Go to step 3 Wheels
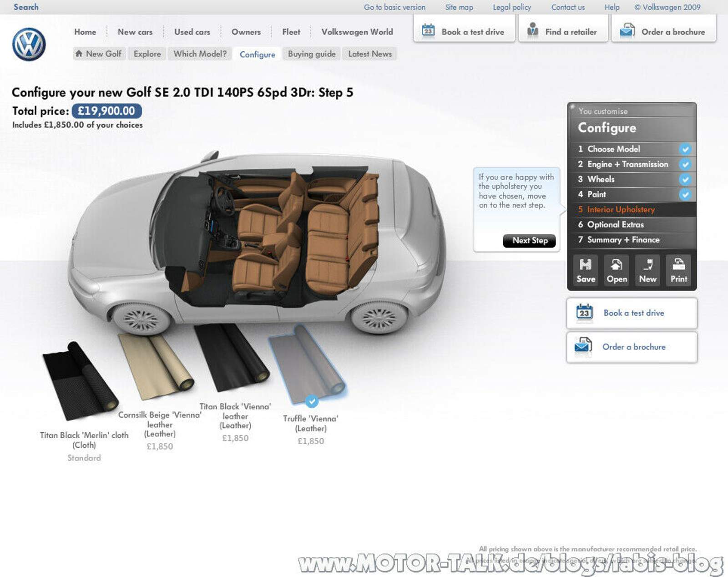The width and height of the screenshot is (728, 577). click(x=632, y=179)
